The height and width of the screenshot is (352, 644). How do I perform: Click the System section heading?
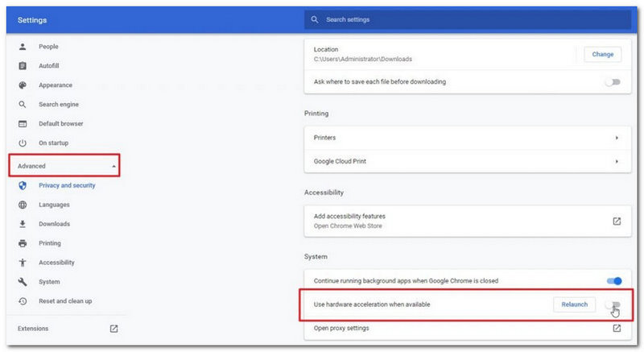pos(316,257)
